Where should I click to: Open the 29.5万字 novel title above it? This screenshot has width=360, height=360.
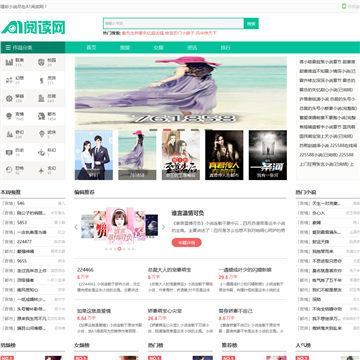(245, 270)
